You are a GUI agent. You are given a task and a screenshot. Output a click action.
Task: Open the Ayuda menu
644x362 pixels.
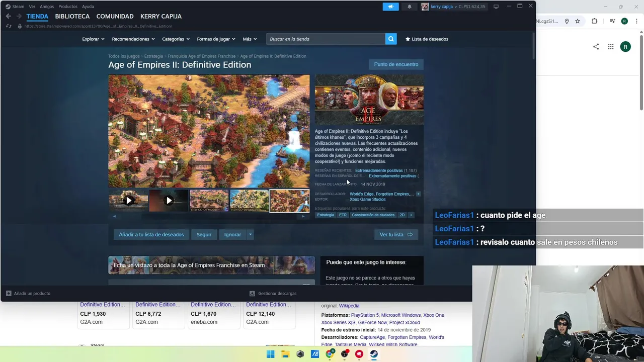[88, 7]
